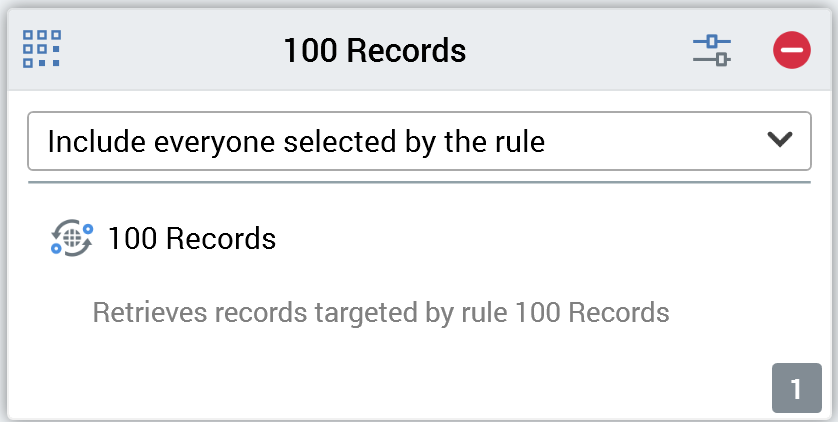Click the number 1 badge
The height and width of the screenshot is (422, 838).
pos(796,389)
